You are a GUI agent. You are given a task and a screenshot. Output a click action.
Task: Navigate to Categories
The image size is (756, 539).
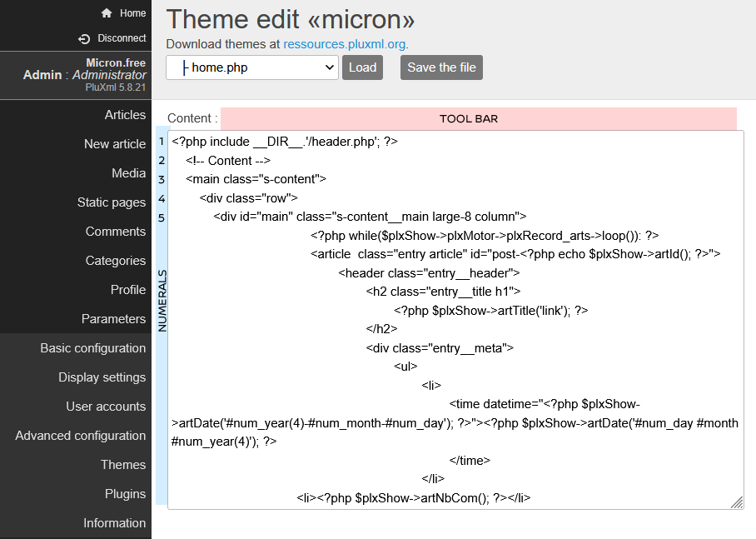[116, 261]
